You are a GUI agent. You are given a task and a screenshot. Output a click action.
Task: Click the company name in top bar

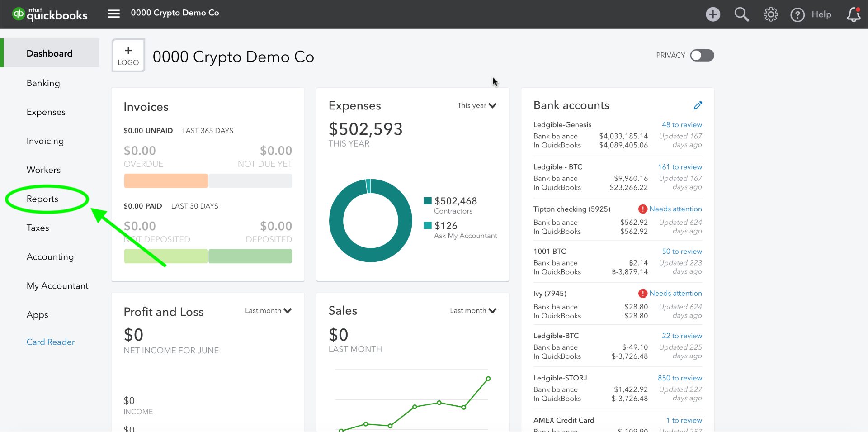pyautogui.click(x=175, y=13)
